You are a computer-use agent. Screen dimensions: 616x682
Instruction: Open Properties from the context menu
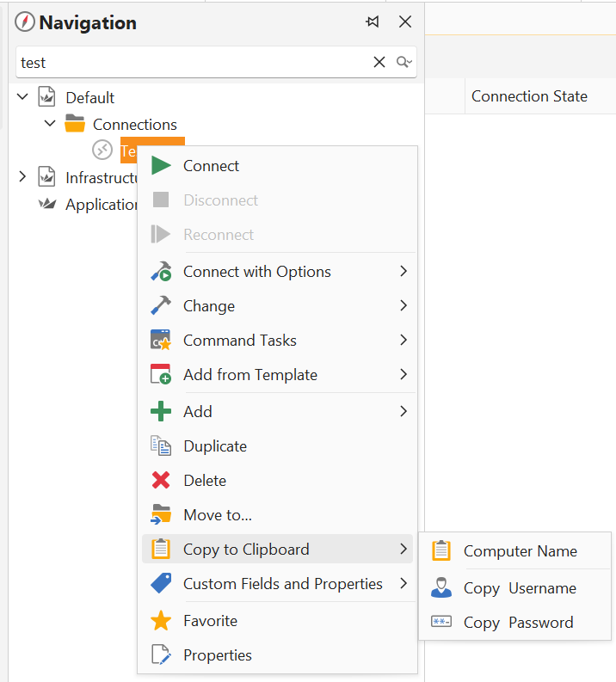tap(218, 655)
